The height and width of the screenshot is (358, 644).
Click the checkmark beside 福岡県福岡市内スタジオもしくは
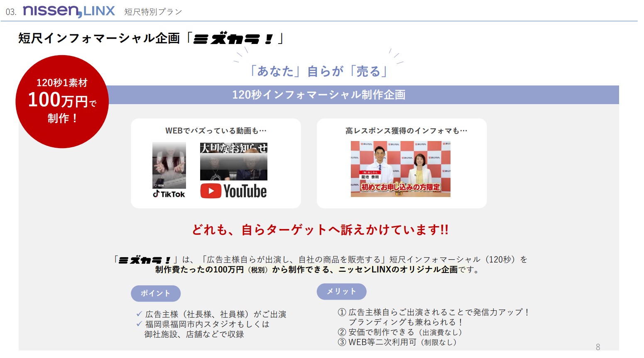point(139,324)
